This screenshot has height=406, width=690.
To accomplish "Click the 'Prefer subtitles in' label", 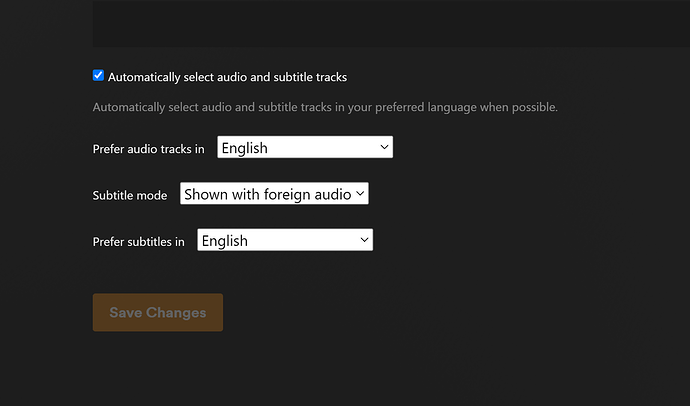I will (x=138, y=241).
